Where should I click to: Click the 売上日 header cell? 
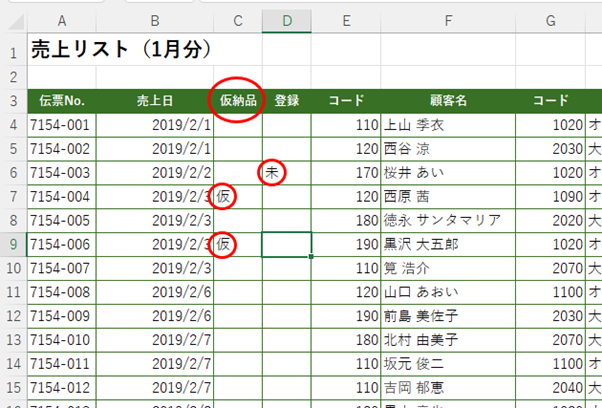pyautogui.click(x=155, y=101)
